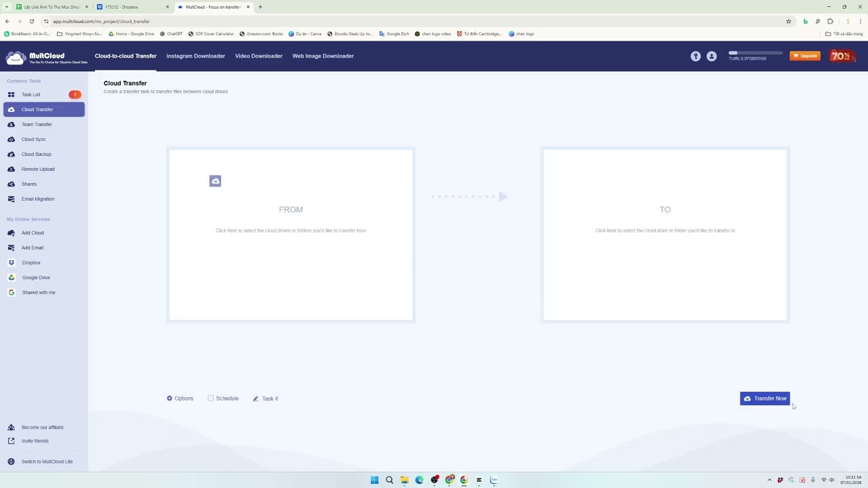The height and width of the screenshot is (488, 868).
Task: Open the Dropbox drive in the sidebar
Action: pos(43,262)
